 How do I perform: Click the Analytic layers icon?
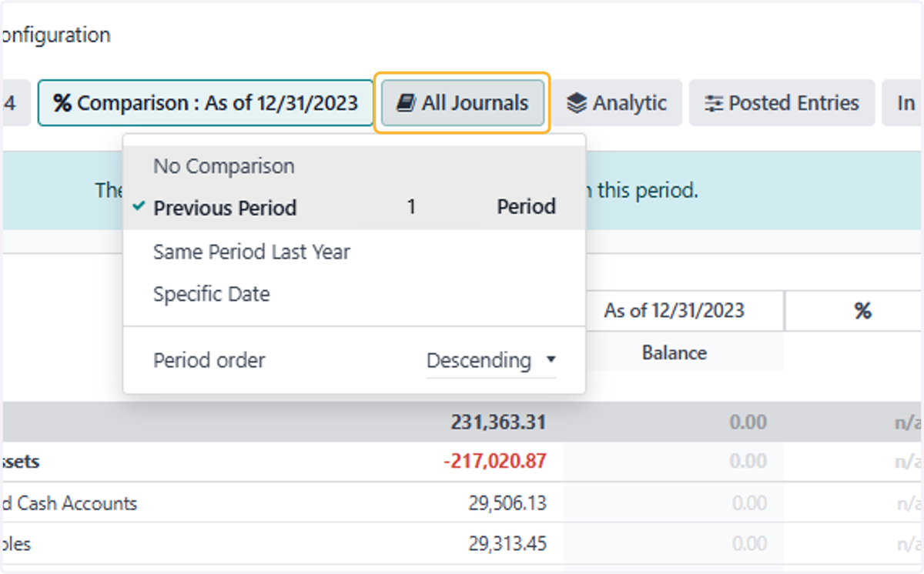[x=577, y=103]
